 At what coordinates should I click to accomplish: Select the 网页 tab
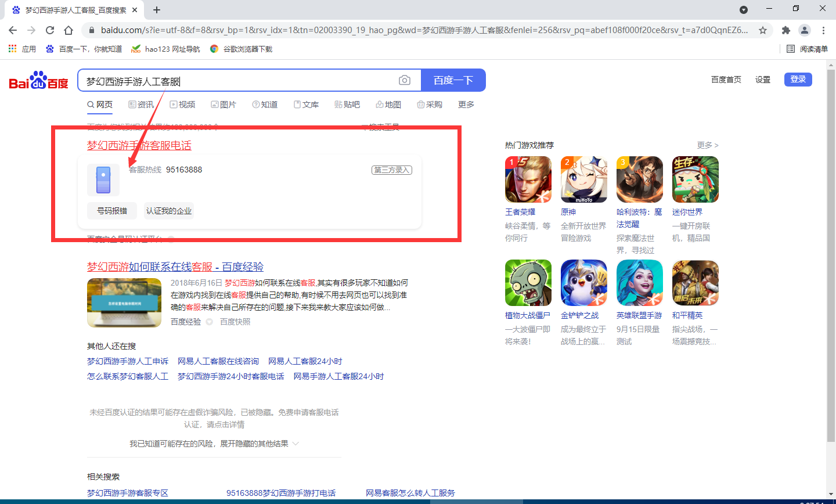tap(100, 105)
